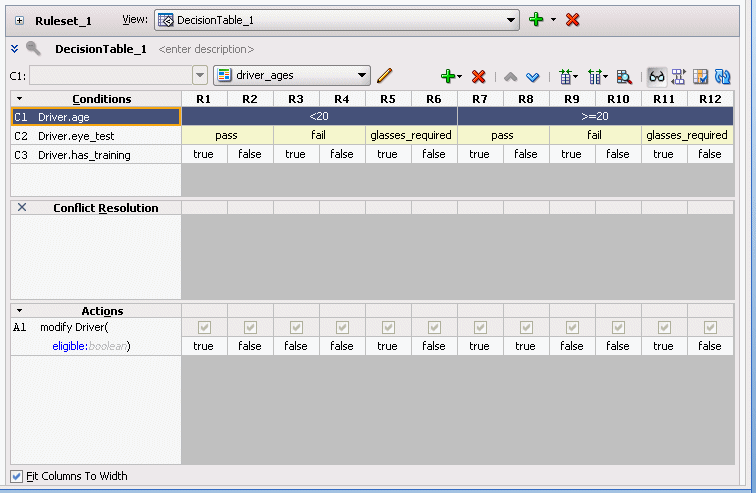Edit the enter description placeholder
Viewport: 756px width, 493px height.
(206, 49)
